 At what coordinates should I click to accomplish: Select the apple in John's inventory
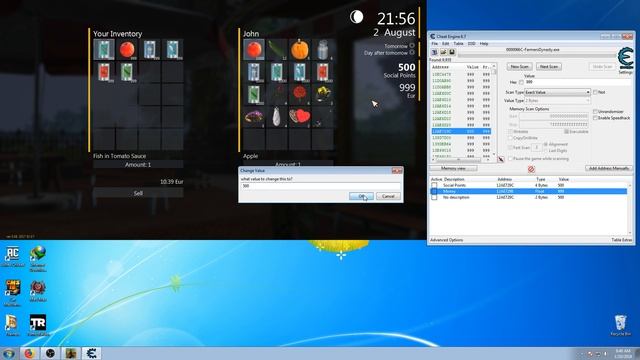pos(254,50)
